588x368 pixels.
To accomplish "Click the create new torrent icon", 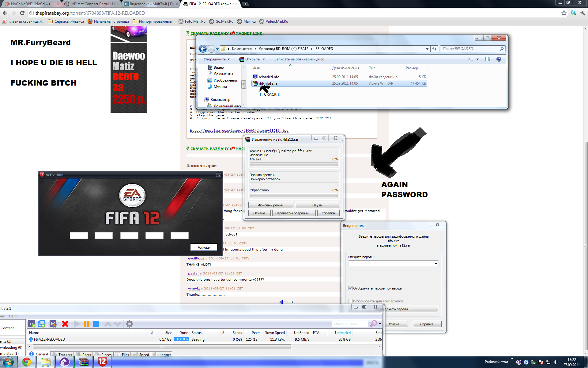I will pos(53,324).
